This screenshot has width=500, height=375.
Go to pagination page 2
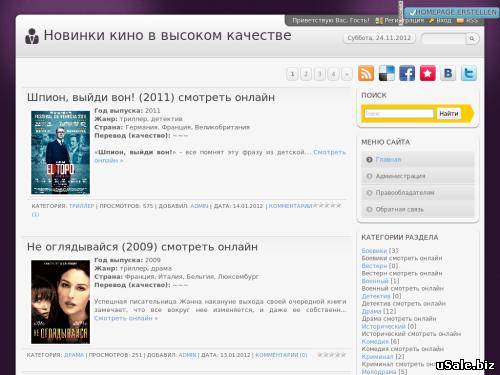[306, 74]
